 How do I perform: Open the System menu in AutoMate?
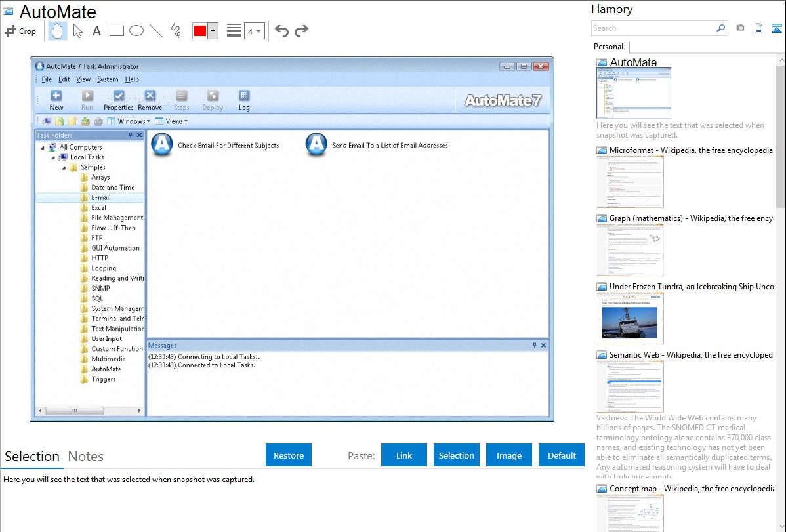pos(108,79)
